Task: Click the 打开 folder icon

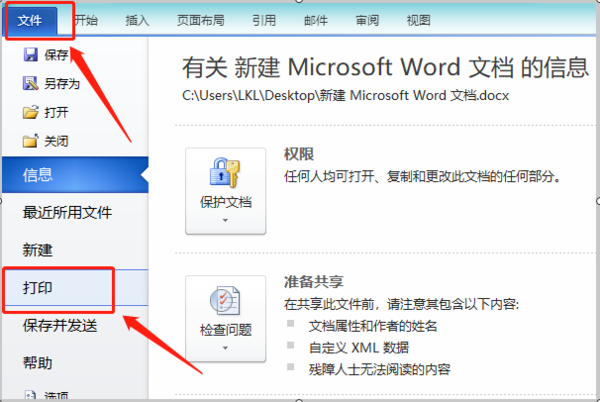Action: (x=31, y=112)
